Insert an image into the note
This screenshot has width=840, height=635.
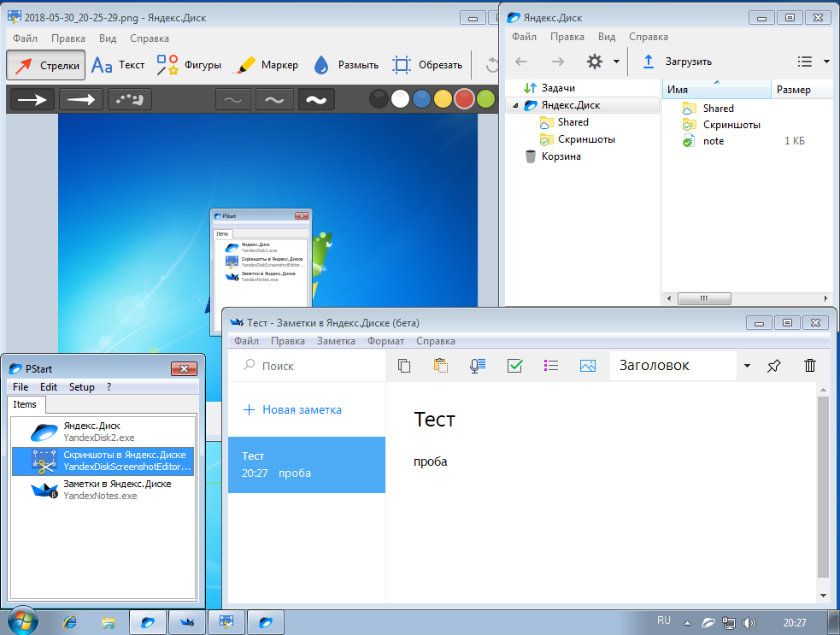point(588,366)
